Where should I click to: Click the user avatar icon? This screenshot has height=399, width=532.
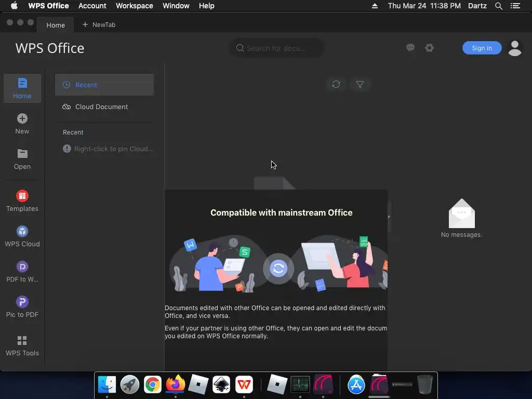click(515, 48)
